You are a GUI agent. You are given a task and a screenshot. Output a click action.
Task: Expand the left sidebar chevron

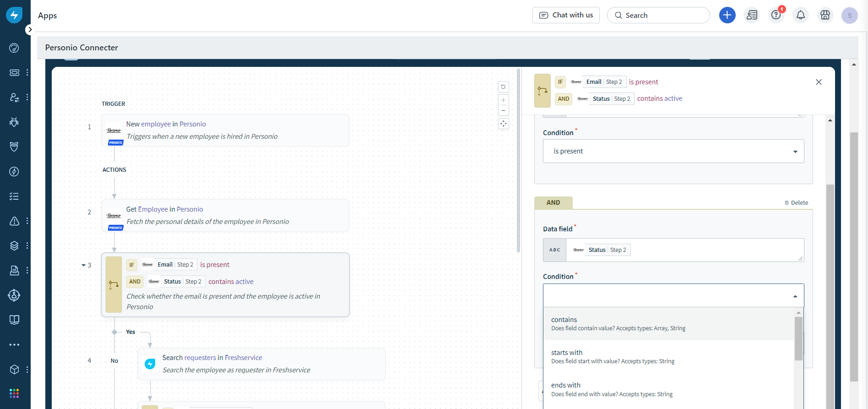coord(30,30)
